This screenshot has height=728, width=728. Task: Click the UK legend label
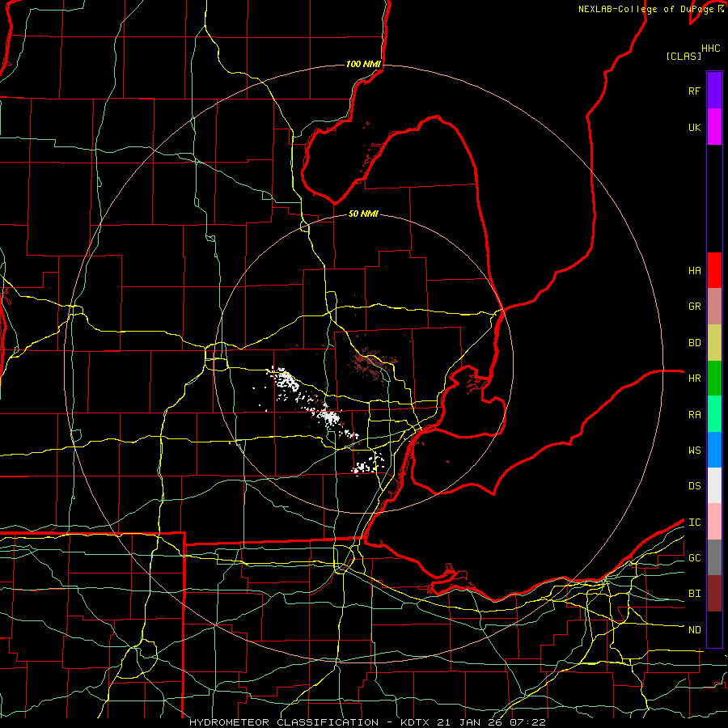coord(694,127)
